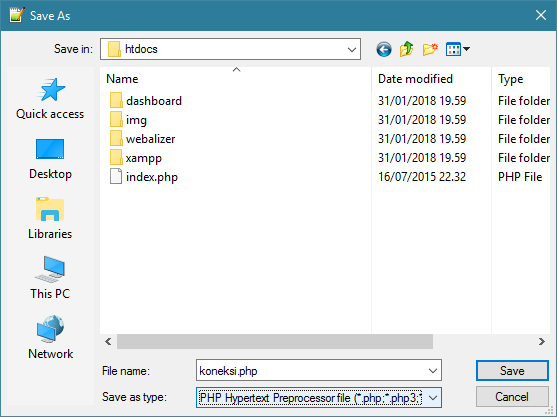Click the Cancel button
Image resolution: width=557 pixels, height=417 pixels.
pyautogui.click(x=512, y=397)
